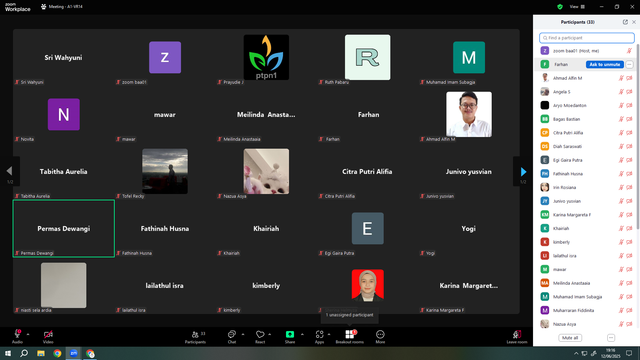The image size is (640, 360).
Task: Expand the Share options arrow
Action: (302, 334)
